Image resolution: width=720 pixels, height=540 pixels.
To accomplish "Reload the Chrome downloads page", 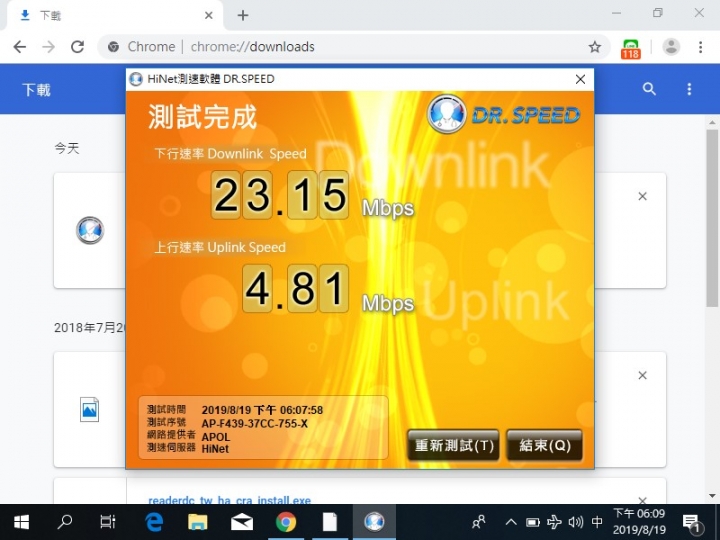I will [x=77, y=47].
